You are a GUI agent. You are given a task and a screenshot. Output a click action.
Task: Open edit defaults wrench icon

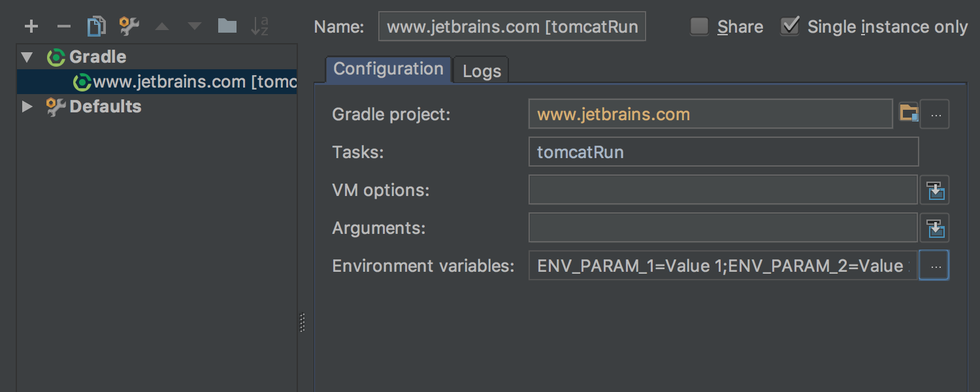pos(129,27)
